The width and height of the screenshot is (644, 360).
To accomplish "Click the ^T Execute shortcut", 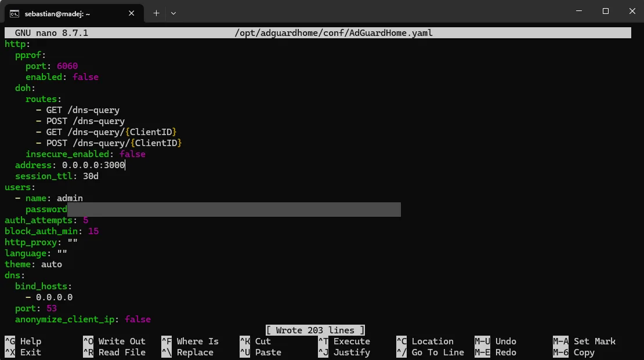I will tap(344, 341).
